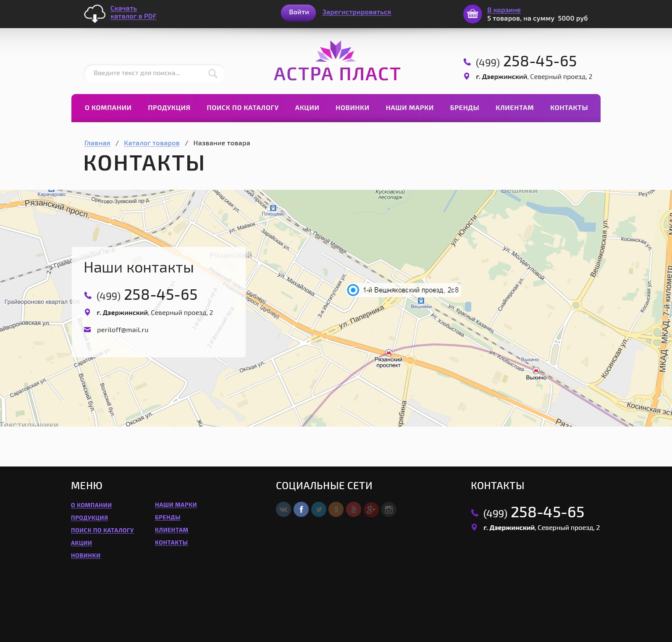Click the Рязанский проспект metro icon on the map
The image size is (672, 642).
pos(389,353)
